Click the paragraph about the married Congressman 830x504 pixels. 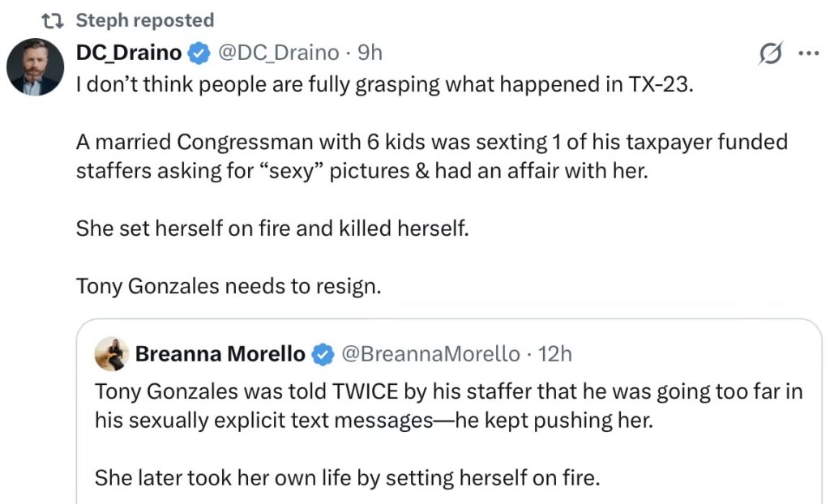tap(431, 157)
